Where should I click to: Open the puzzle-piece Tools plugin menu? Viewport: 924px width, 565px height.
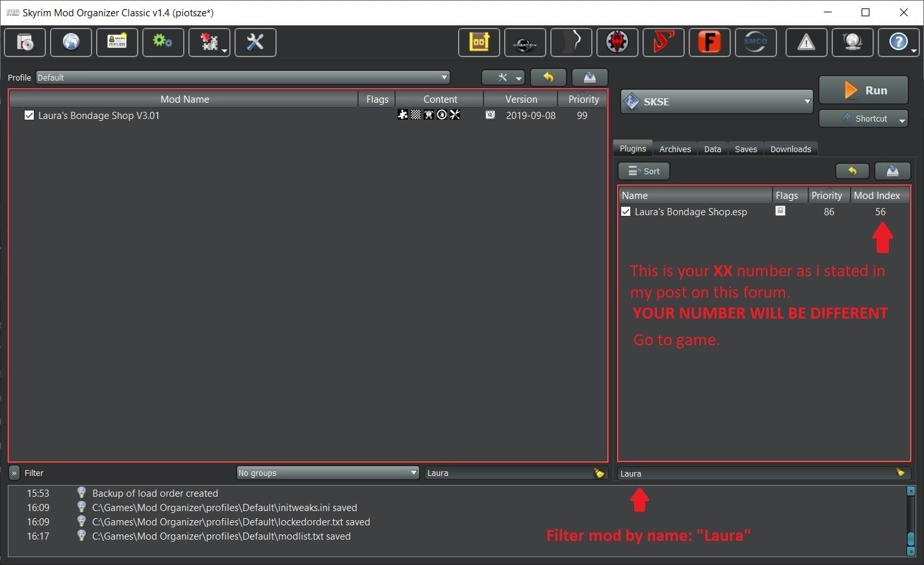coord(209,42)
